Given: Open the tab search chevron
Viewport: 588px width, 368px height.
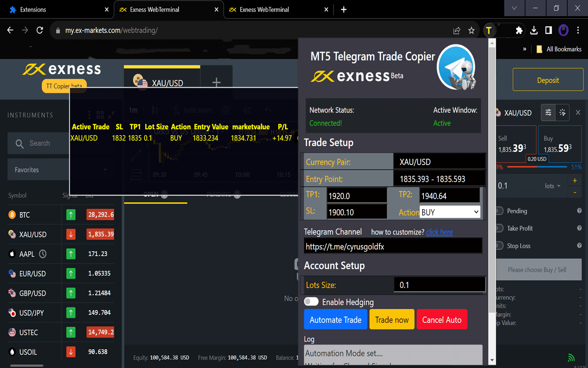Looking at the screenshot, I should tap(514, 8).
